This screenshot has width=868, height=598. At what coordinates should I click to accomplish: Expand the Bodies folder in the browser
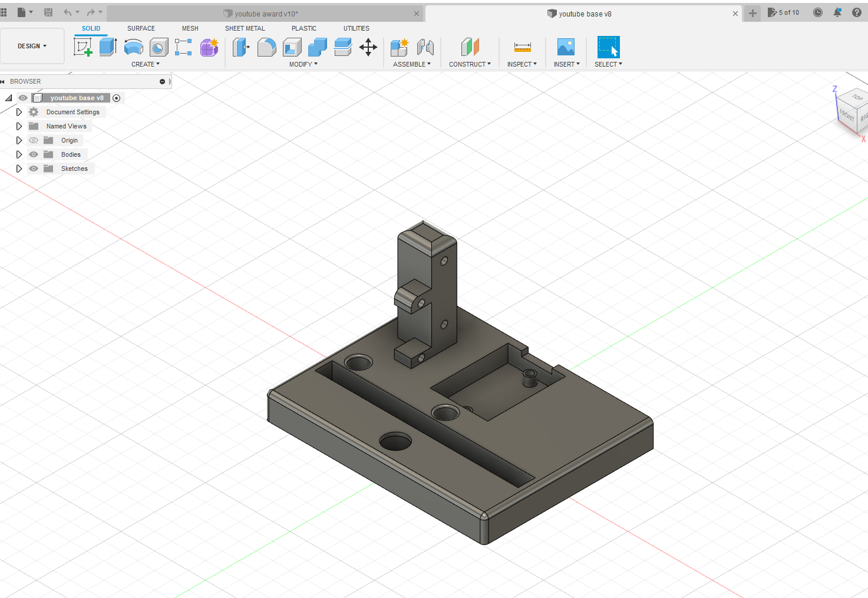click(19, 154)
